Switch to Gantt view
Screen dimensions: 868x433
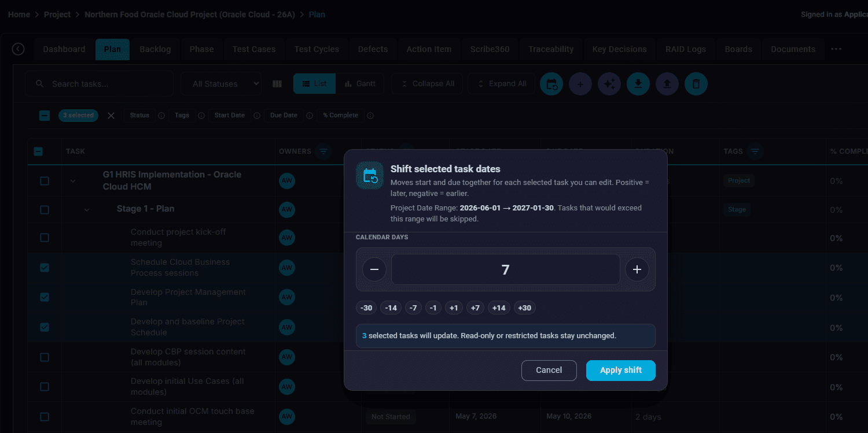coord(360,84)
